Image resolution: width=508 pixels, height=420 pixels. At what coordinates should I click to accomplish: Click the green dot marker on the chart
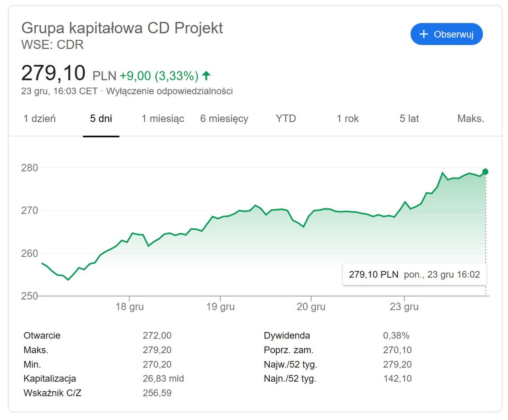[485, 172]
